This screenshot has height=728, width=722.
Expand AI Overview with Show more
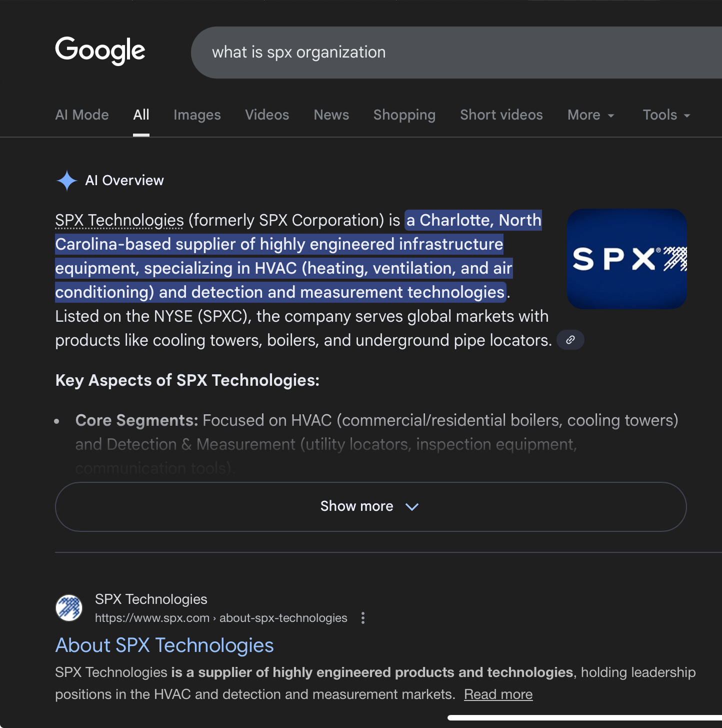tap(370, 506)
